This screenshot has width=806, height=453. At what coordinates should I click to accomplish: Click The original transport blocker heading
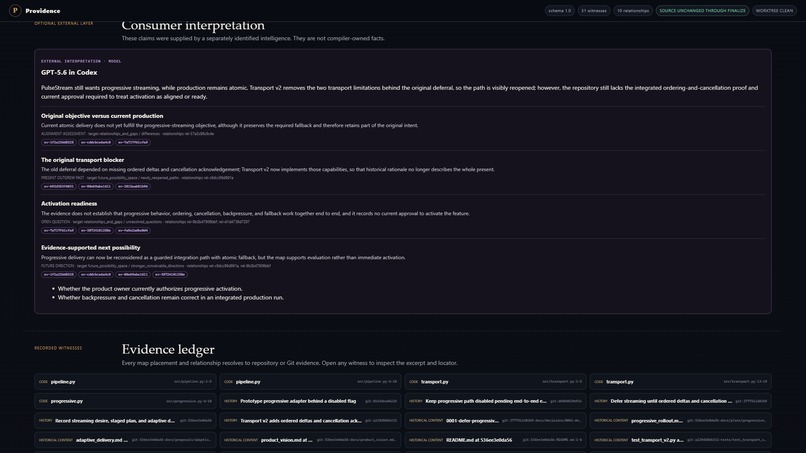point(82,160)
